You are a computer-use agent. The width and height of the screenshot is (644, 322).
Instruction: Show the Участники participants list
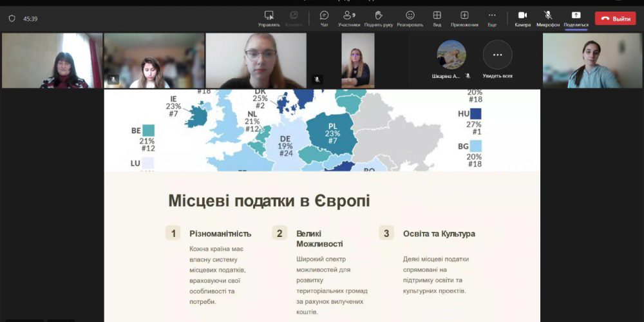tap(349, 15)
